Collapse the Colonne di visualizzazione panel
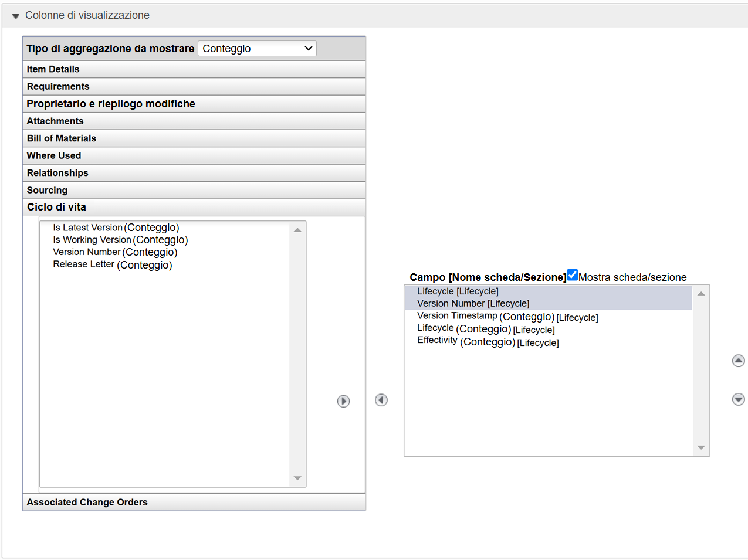 coord(15,15)
